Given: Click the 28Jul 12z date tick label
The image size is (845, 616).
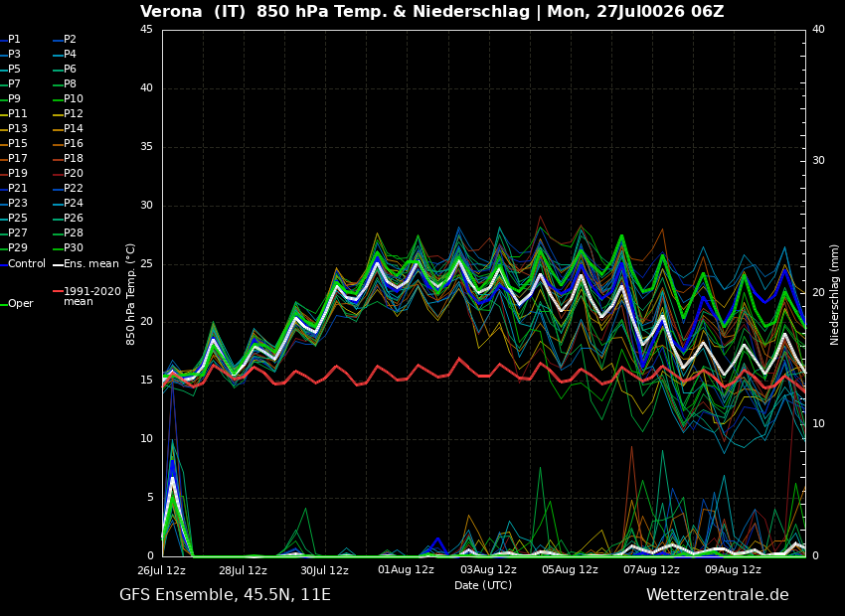Looking at the screenshot, I should click(x=243, y=569).
